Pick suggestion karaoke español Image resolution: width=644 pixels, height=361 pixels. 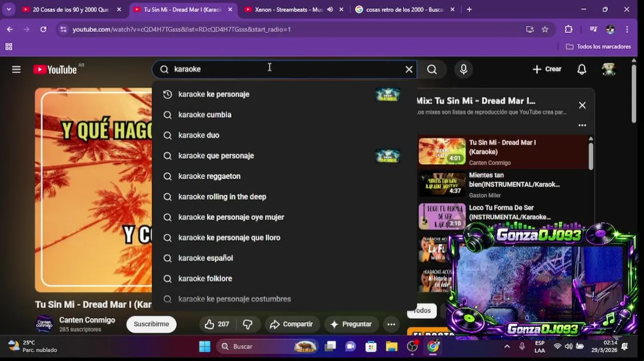pyautogui.click(x=284, y=258)
